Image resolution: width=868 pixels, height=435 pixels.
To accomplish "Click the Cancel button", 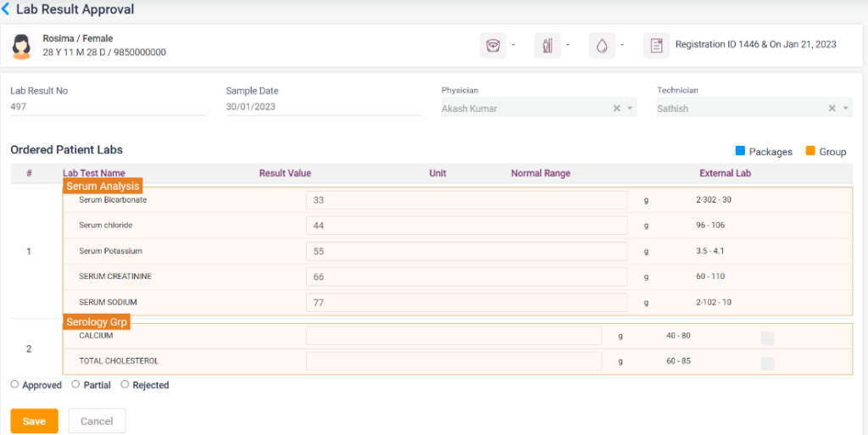I will (x=97, y=421).
